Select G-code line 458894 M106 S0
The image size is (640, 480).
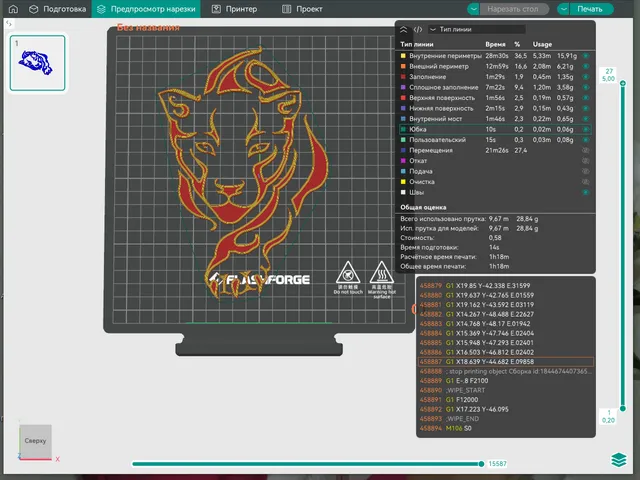[x=506, y=428]
